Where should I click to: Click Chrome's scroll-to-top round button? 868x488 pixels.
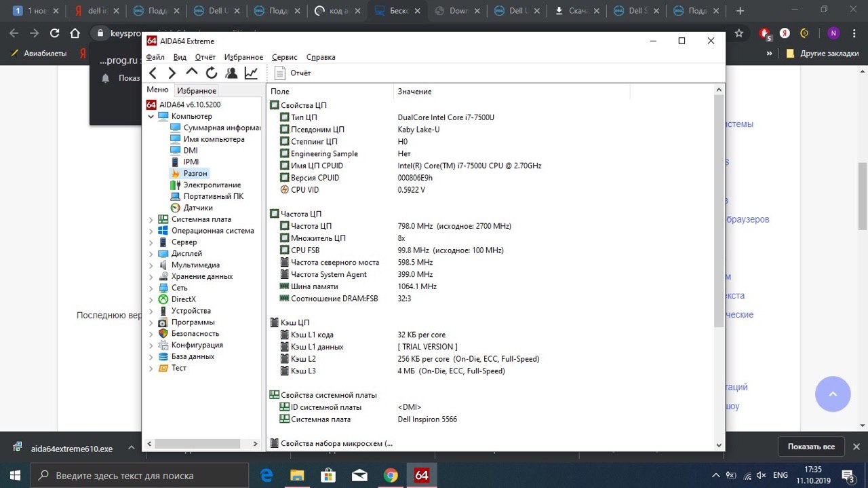click(x=833, y=394)
